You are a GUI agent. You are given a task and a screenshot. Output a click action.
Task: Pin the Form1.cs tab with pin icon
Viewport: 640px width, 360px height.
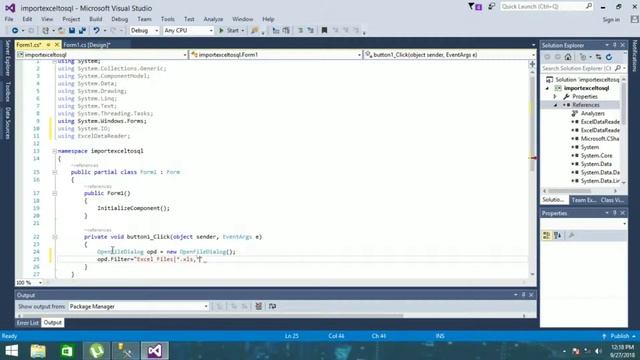pos(48,45)
